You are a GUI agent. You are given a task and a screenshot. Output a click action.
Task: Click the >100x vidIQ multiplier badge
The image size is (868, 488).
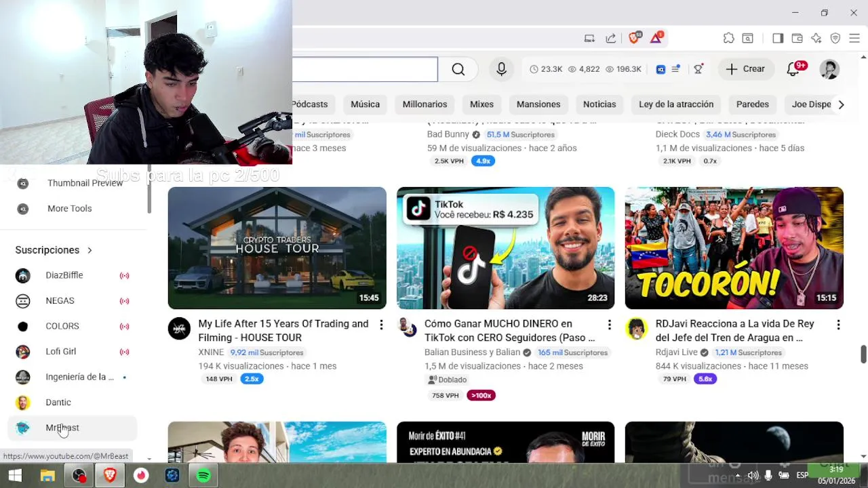click(481, 395)
